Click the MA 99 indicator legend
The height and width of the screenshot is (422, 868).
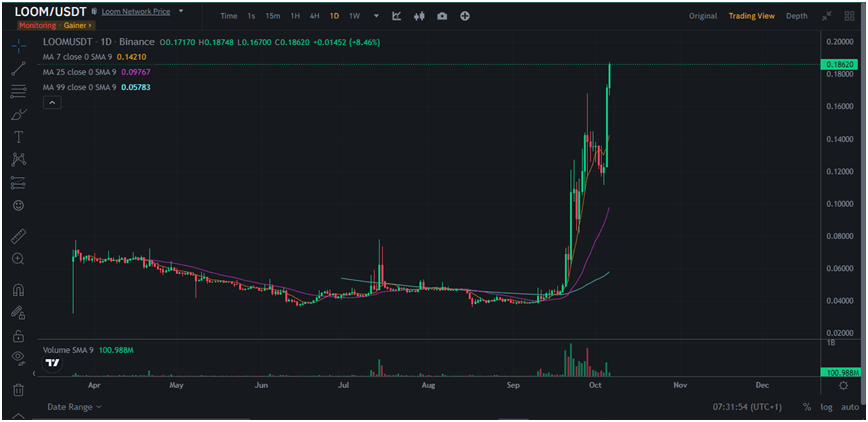coord(97,88)
